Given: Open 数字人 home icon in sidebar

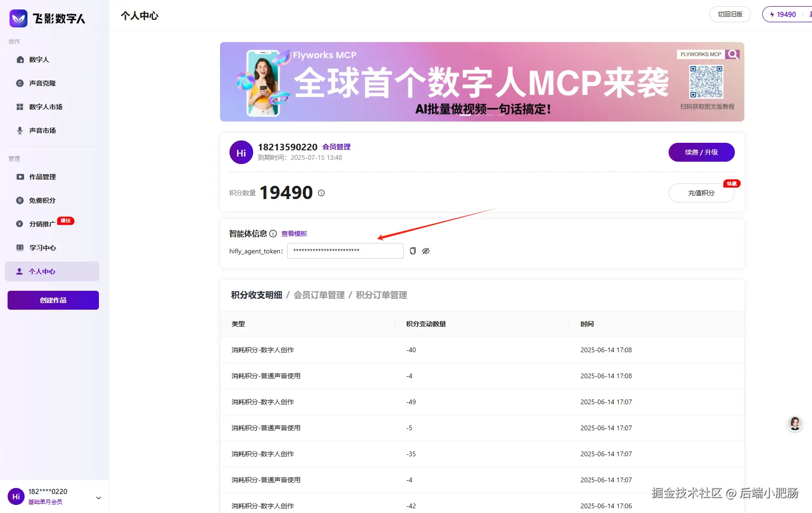Looking at the screenshot, I should pos(20,60).
